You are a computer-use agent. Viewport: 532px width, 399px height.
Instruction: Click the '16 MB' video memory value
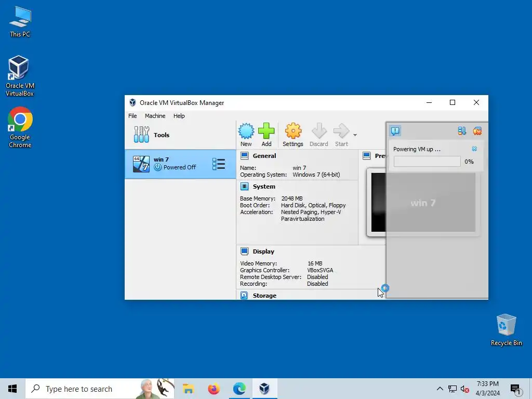pyautogui.click(x=315, y=263)
